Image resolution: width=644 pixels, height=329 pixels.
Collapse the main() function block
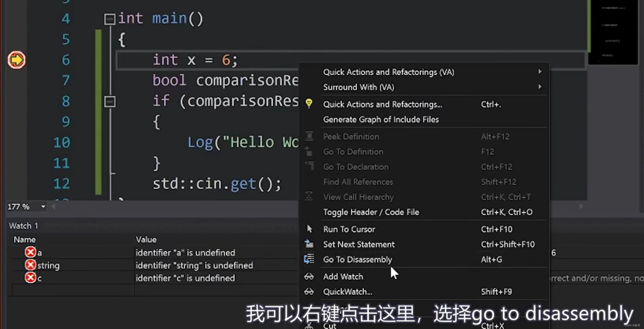[x=110, y=19]
